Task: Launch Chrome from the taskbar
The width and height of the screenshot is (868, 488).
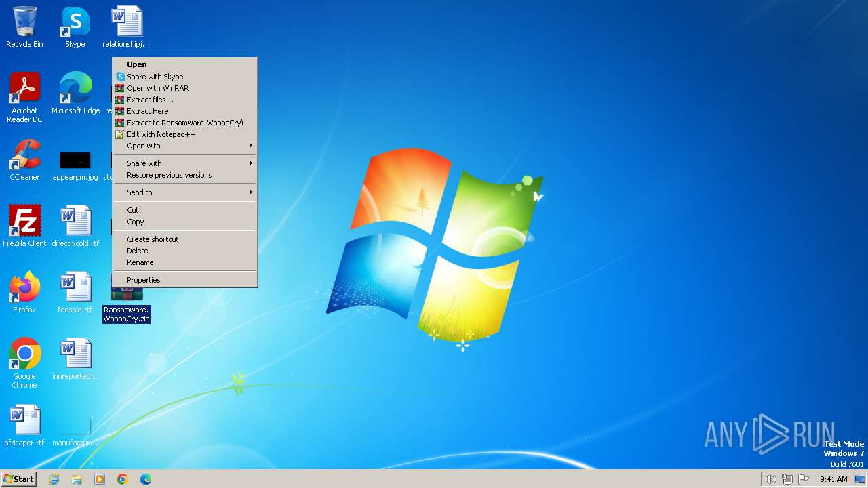Action: point(123,479)
